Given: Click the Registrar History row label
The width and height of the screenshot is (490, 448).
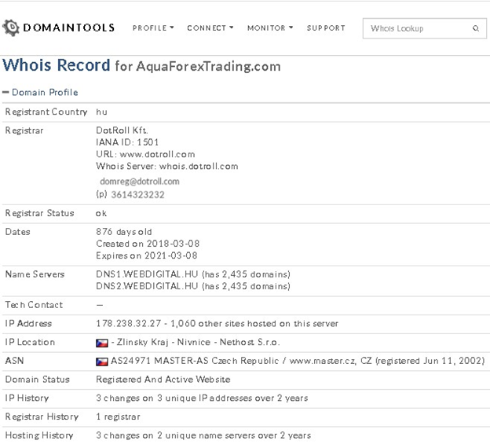Looking at the screenshot, I should point(42,417).
